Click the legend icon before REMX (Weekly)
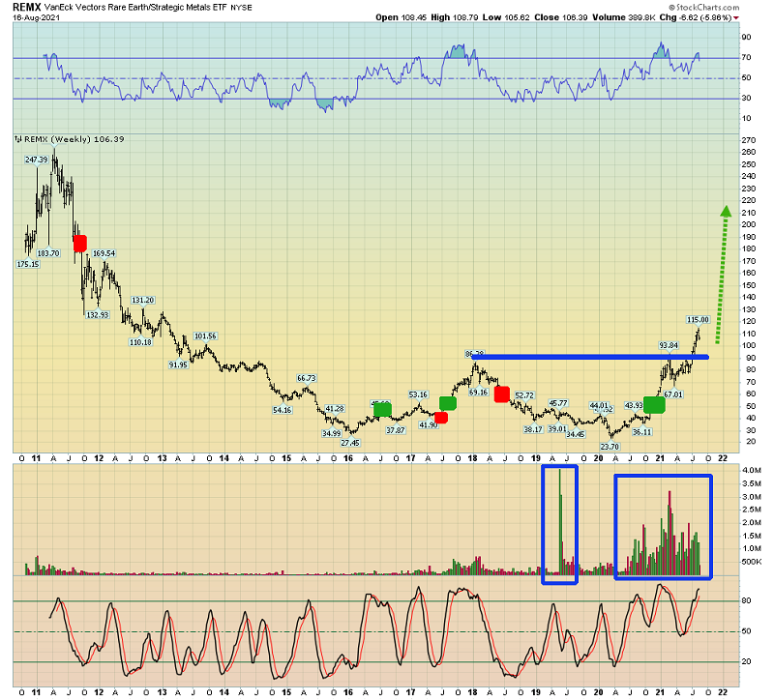The image size is (774, 700). tap(16, 139)
